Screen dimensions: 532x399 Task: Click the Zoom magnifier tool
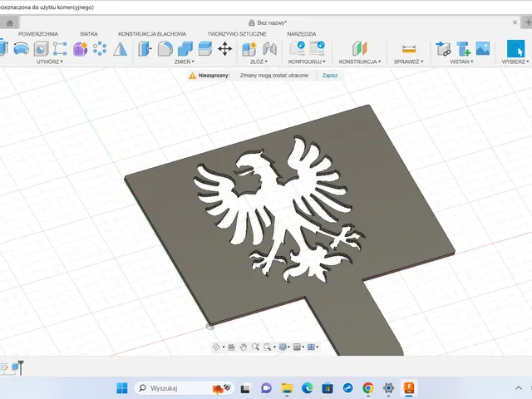(255, 347)
